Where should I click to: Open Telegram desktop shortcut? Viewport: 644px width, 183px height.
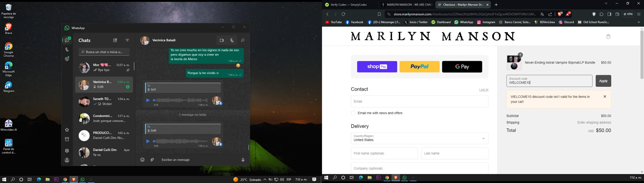pos(9,86)
